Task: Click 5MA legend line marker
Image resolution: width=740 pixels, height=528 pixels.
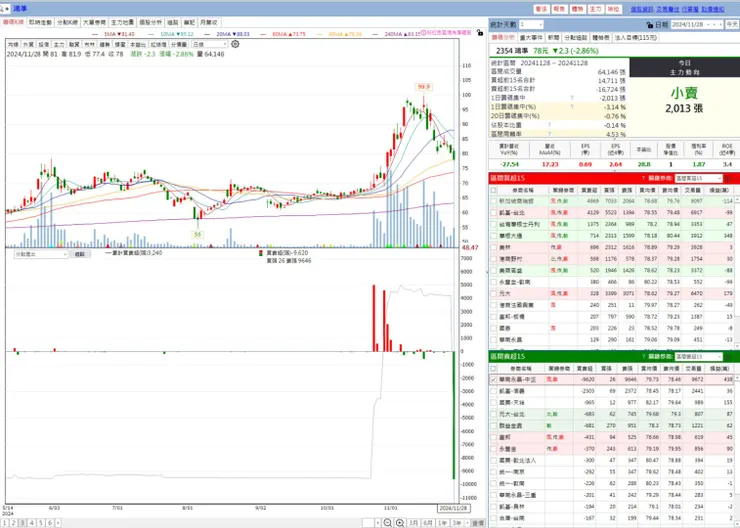Action: [95, 34]
